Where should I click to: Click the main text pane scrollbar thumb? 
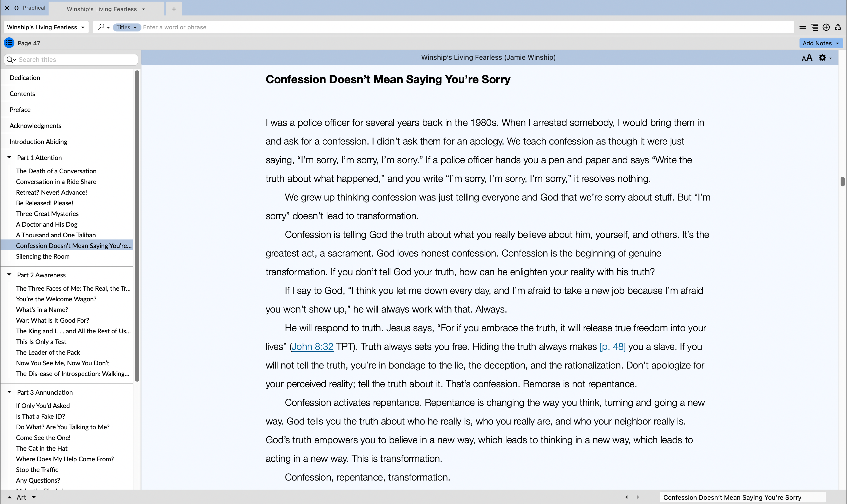click(x=842, y=181)
